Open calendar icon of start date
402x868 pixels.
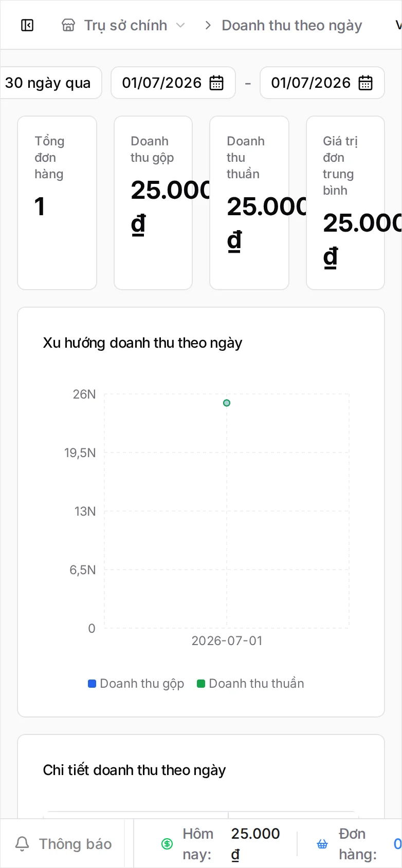[x=216, y=83]
